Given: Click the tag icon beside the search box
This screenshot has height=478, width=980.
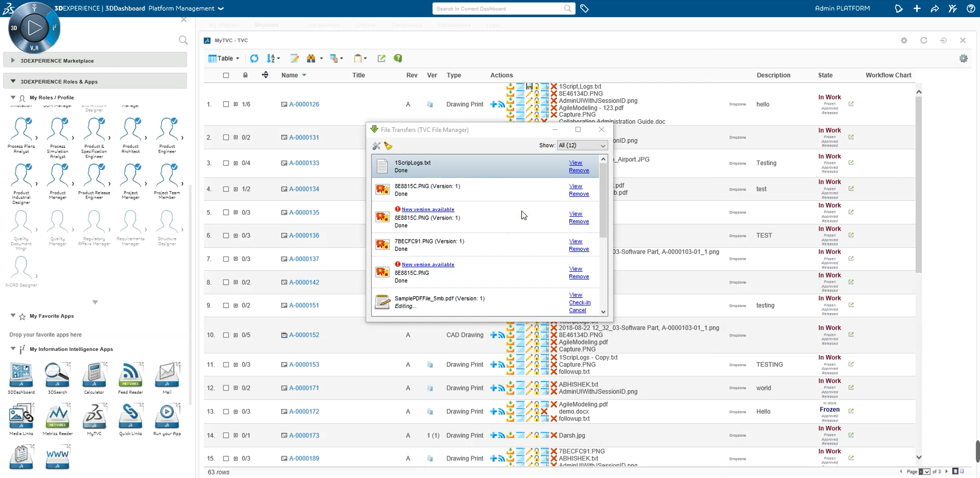Looking at the screenshot, I should tap(584, 8).
